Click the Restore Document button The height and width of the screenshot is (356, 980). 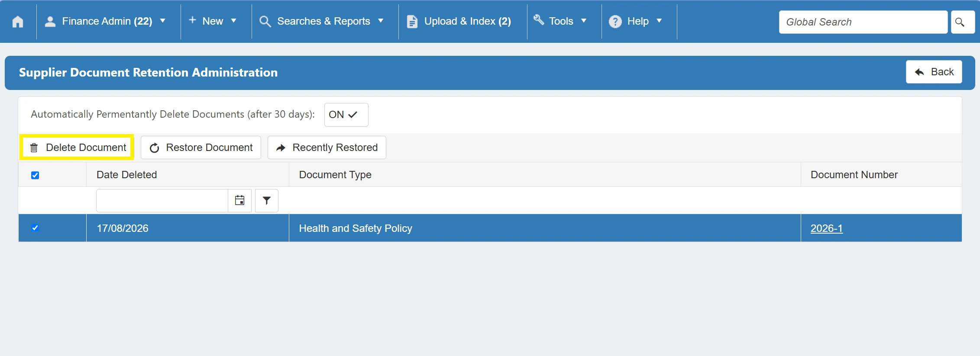[201, 148]
